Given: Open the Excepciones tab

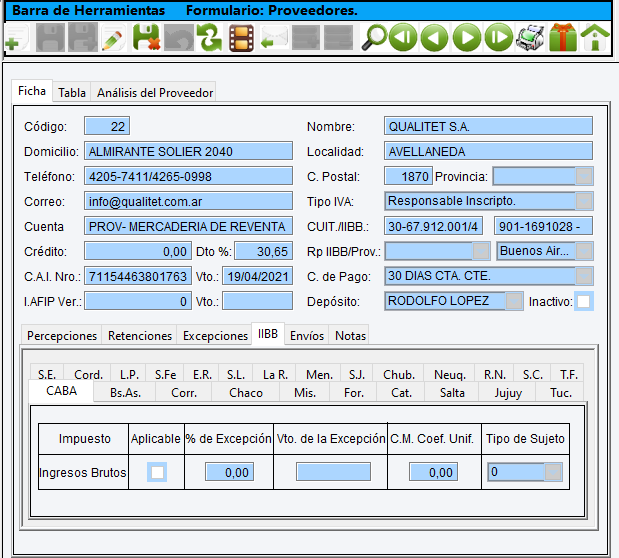Looking at the screenshot, I should click(x=215, y=336).
